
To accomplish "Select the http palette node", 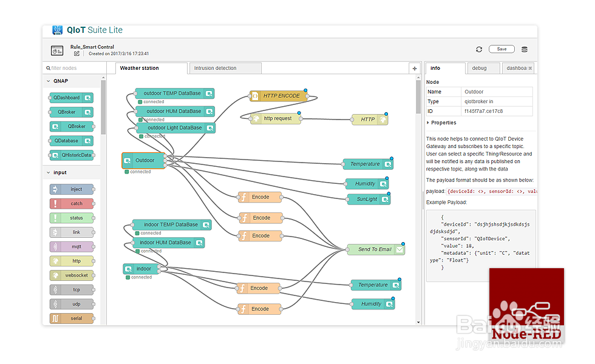I will point(72,261).
